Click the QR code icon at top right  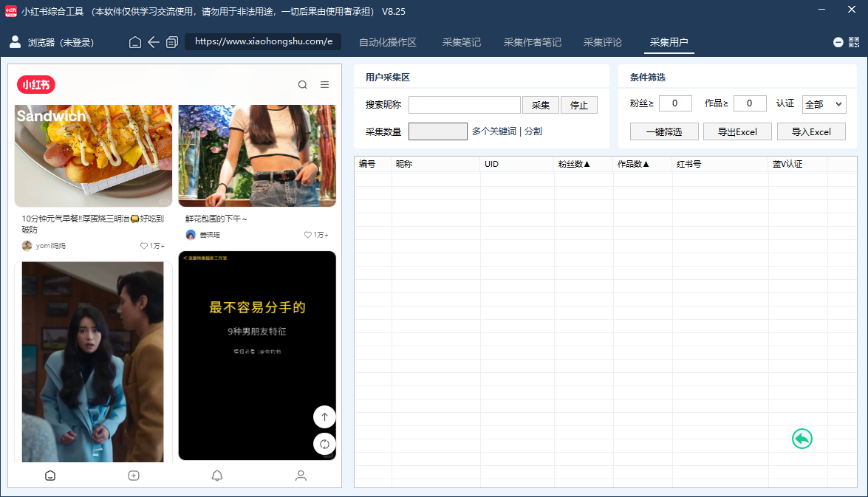pyautogui.click(x=855, y=42)
